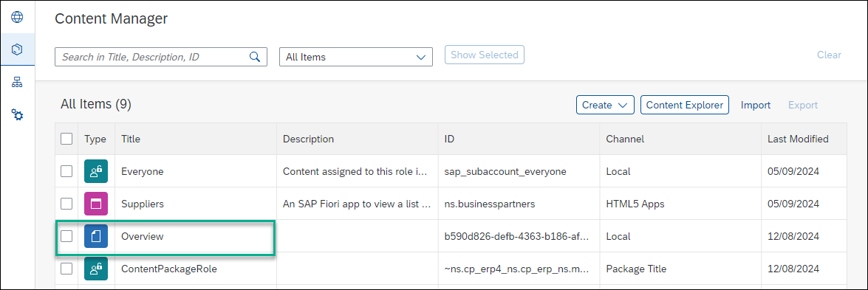Click Suppliers row date 05/09/2024
868x290 pixels.
pos(793,204)
